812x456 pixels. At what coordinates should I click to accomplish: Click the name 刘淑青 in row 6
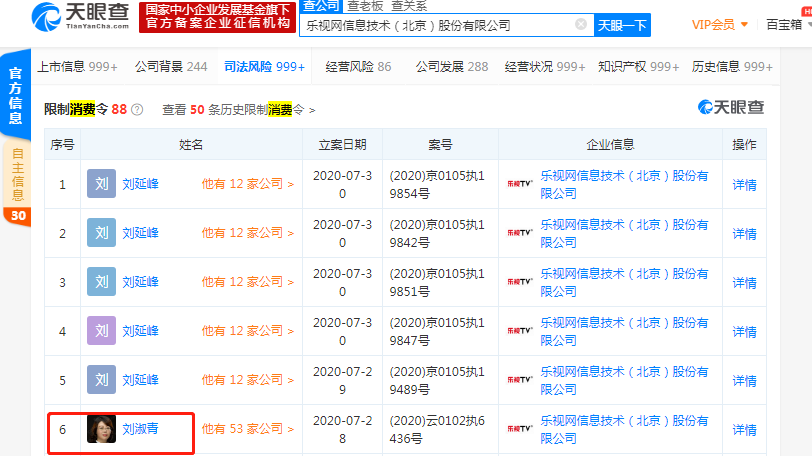point(140,429)
